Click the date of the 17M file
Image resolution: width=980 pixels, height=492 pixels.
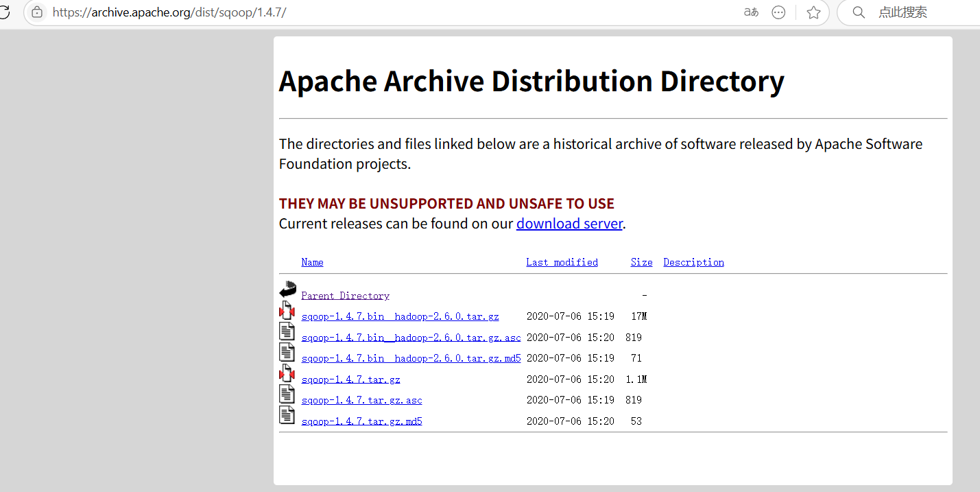(570, 316)
